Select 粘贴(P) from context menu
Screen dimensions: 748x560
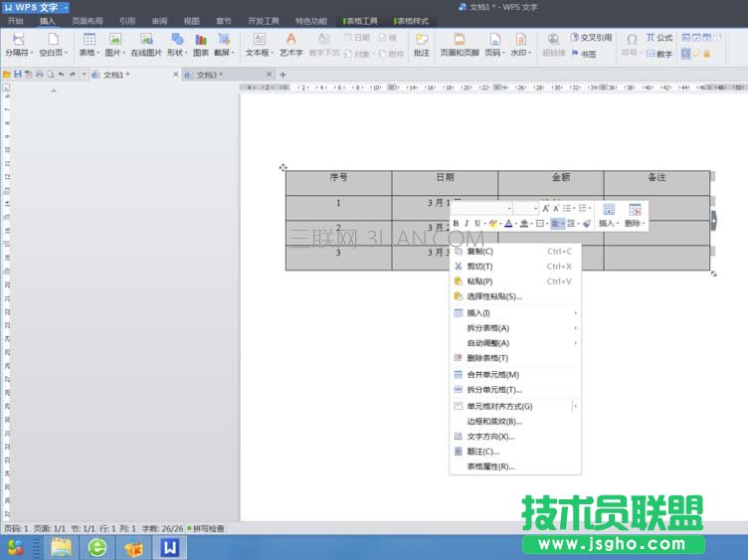click(x=515, y=281)
